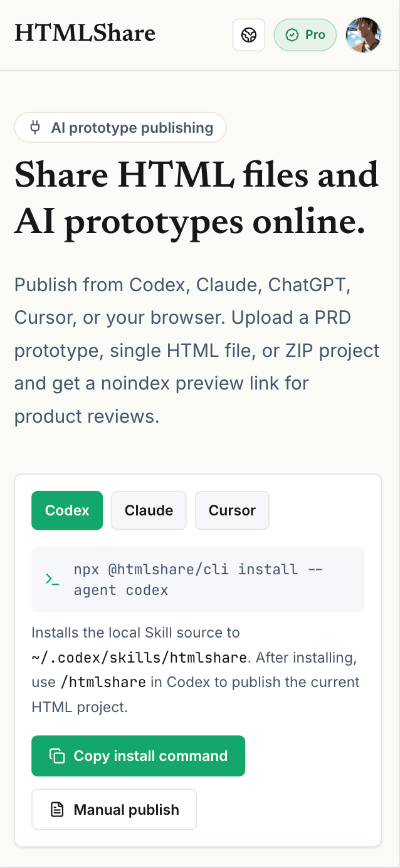The image size is (400, 868).
Task: Open the Pro plan badge
Action: coord(305,35)
